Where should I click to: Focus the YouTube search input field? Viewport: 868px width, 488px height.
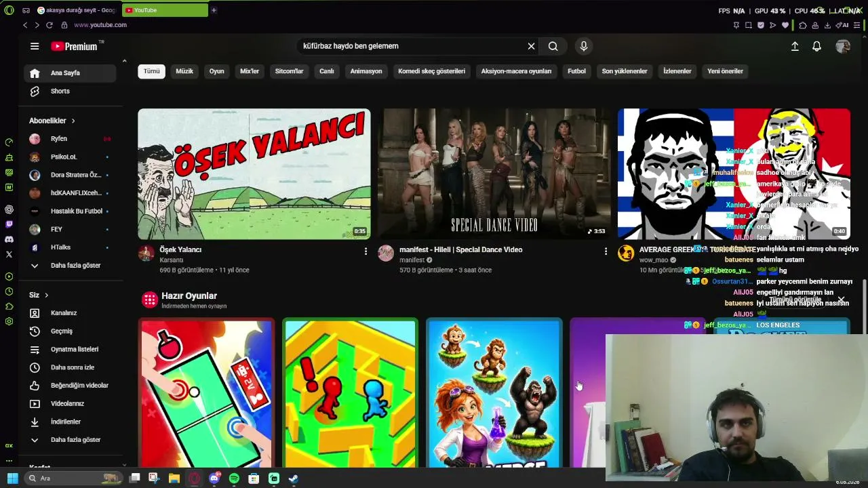[412, 46]
